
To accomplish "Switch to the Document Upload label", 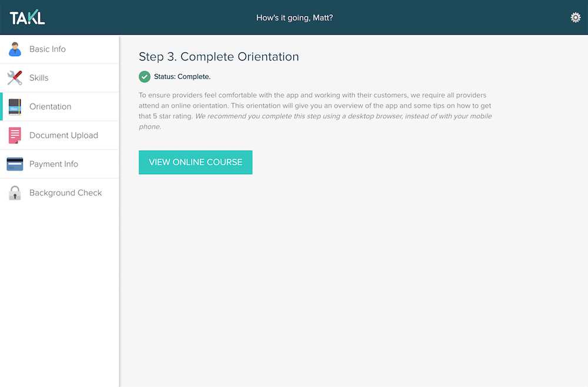I will tap(64, 135).
